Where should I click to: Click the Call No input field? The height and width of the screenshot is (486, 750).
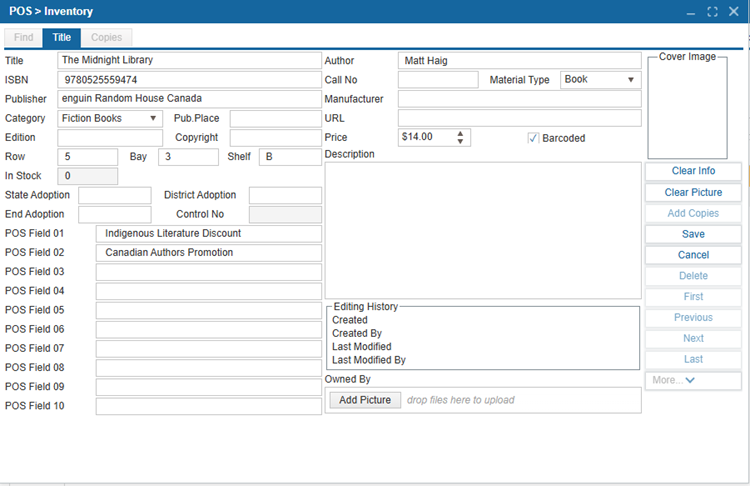pos(438,80)
